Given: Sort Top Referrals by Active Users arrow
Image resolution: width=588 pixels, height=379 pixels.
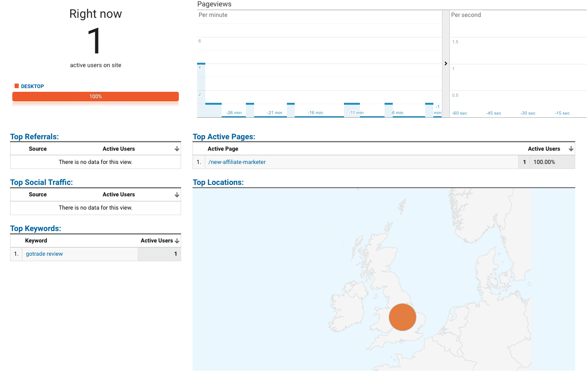Looking at the screenshot, I should [x=177, y=149].
